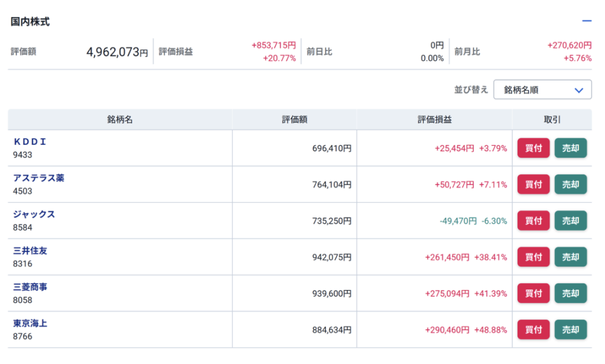Click the 買付 button for KDDI

pyautogui.click(x=533, y=148)
